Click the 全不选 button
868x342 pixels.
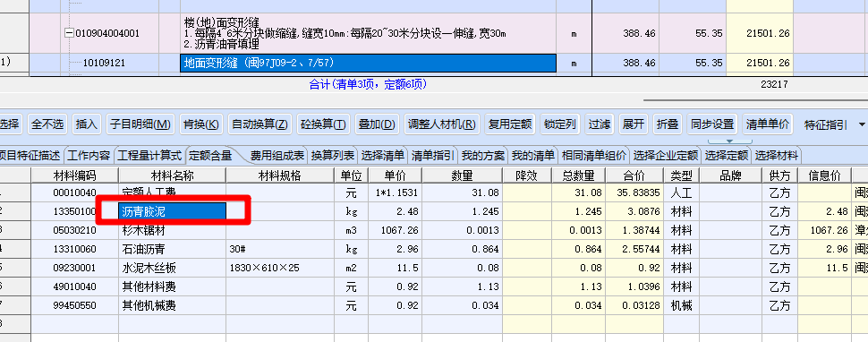point(47,124)
